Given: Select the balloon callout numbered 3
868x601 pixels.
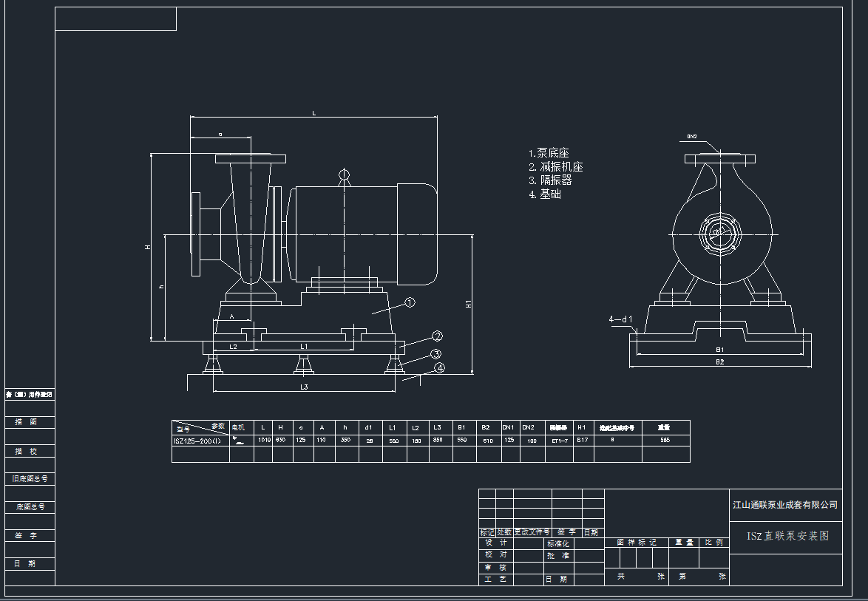Looking at the screenshot, I should coord(435,353).
